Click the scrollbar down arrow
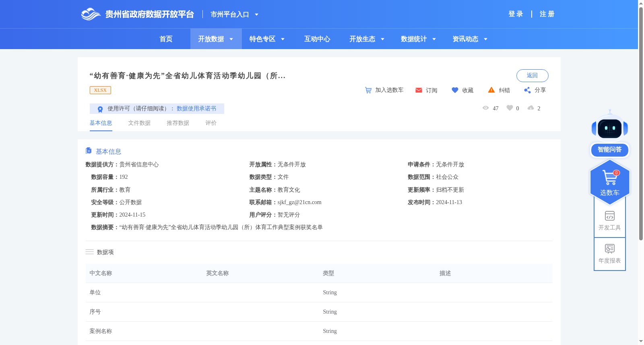Screen dimensions: 644x345 coord(641,341)
